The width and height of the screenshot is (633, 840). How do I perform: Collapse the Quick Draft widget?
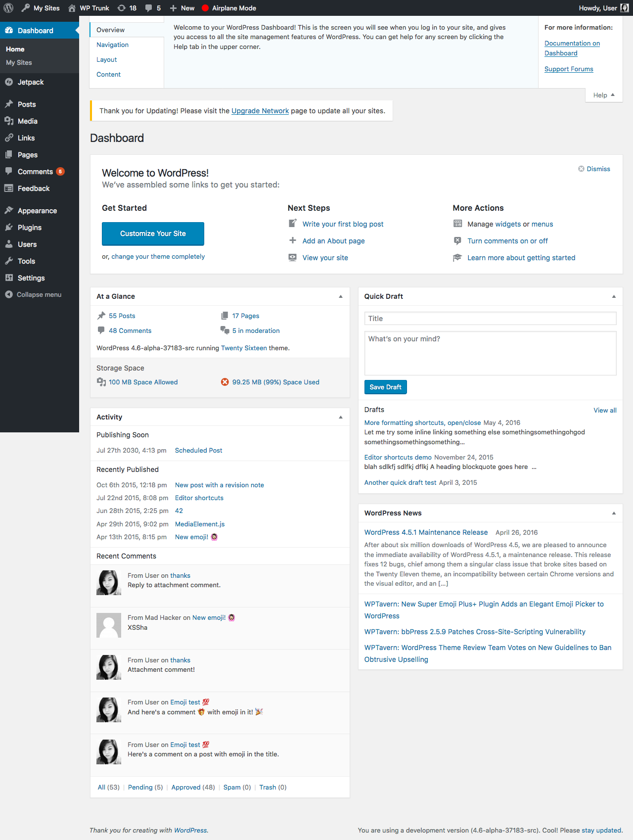(614, 296)
